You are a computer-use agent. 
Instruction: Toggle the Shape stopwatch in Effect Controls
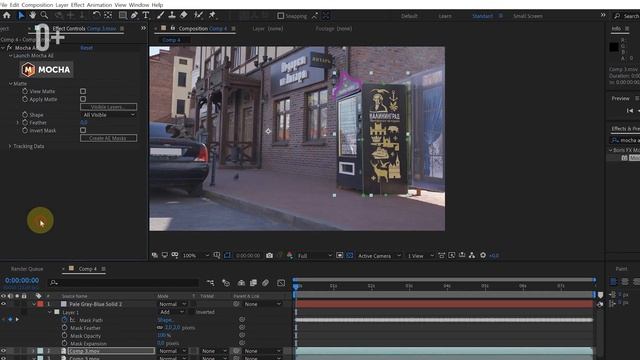click(x=25, y=115)
